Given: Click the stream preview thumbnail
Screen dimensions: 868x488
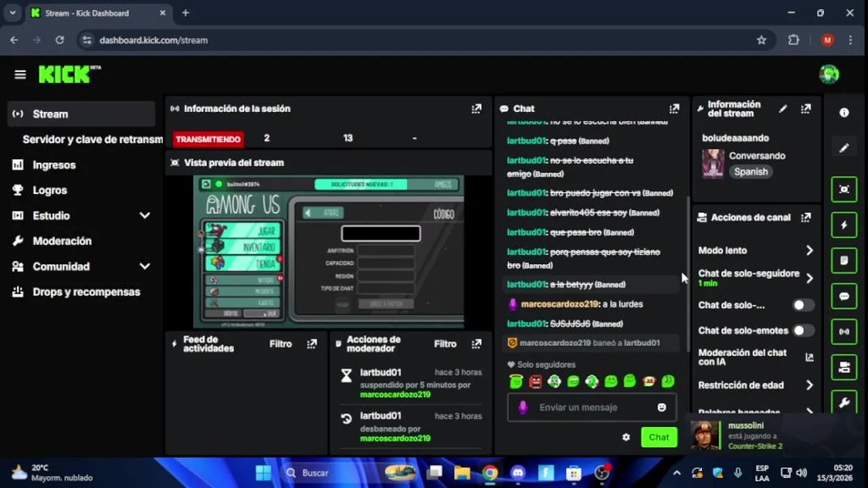Looking at the screenshot, I should pos(329,251).
